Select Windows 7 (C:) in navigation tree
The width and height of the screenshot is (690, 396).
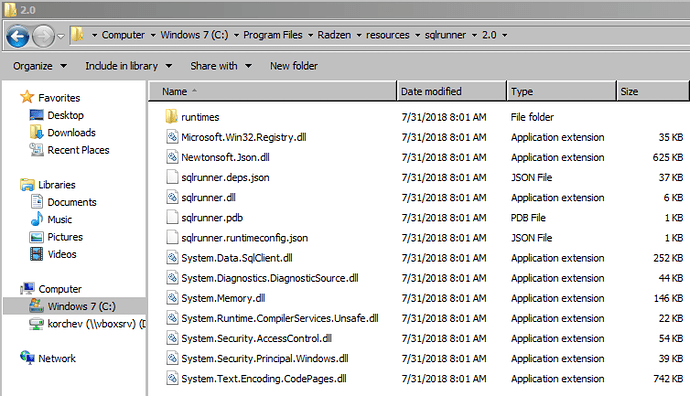point(75,306)
